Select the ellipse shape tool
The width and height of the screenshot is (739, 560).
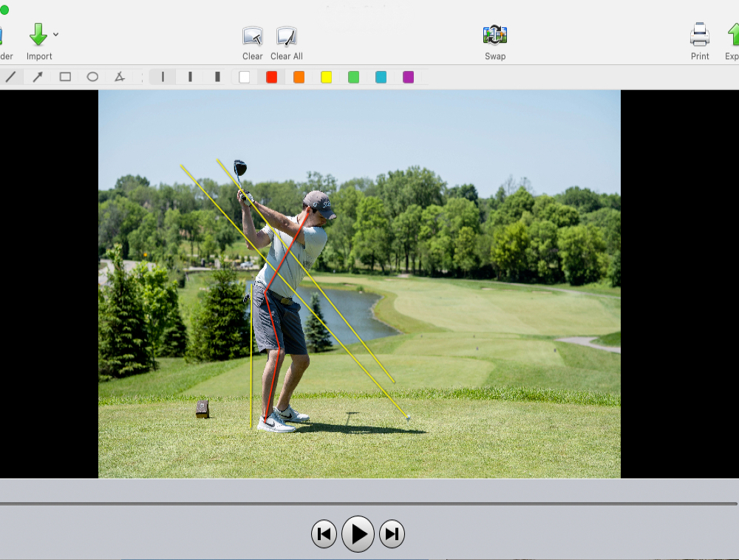coord(92,77)
